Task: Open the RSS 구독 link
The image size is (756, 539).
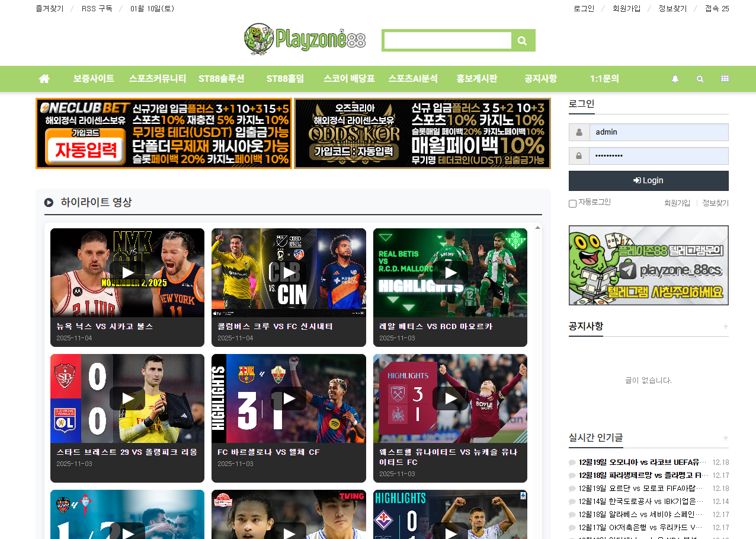Action: [x=97, y=9]
